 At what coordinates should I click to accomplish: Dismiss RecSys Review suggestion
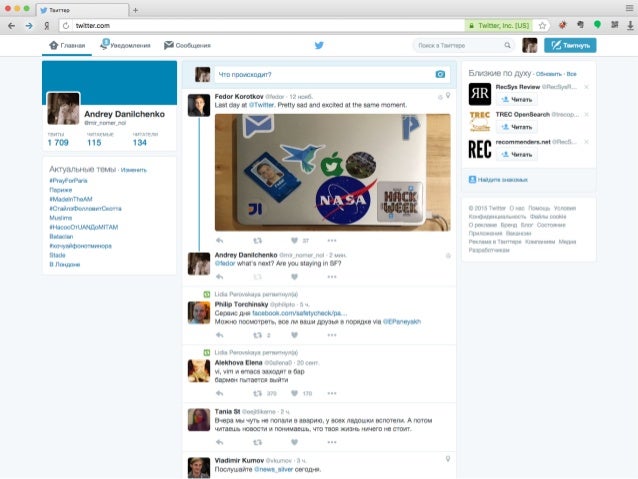click(x=586, y=87)
